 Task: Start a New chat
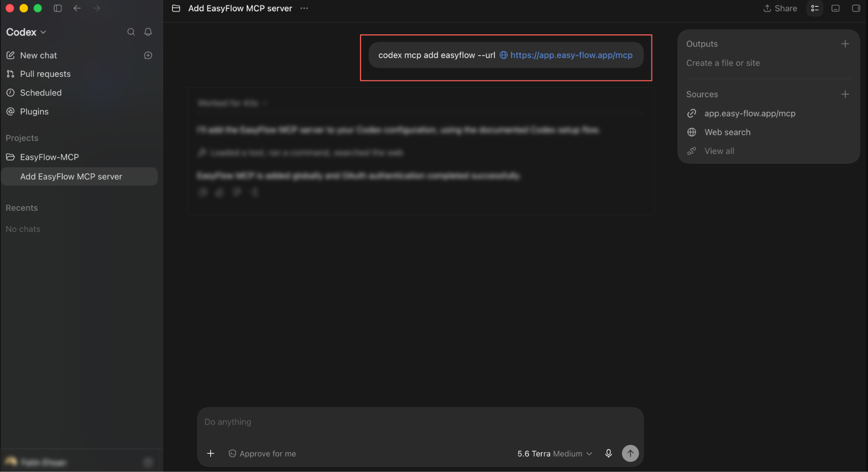tap(38, 55)
